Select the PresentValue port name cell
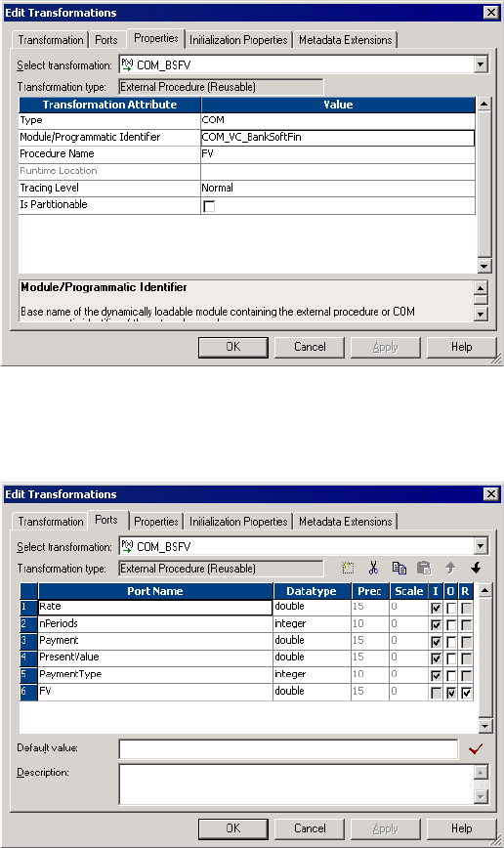Screen dimensions: 504x848 pos(155,657)
